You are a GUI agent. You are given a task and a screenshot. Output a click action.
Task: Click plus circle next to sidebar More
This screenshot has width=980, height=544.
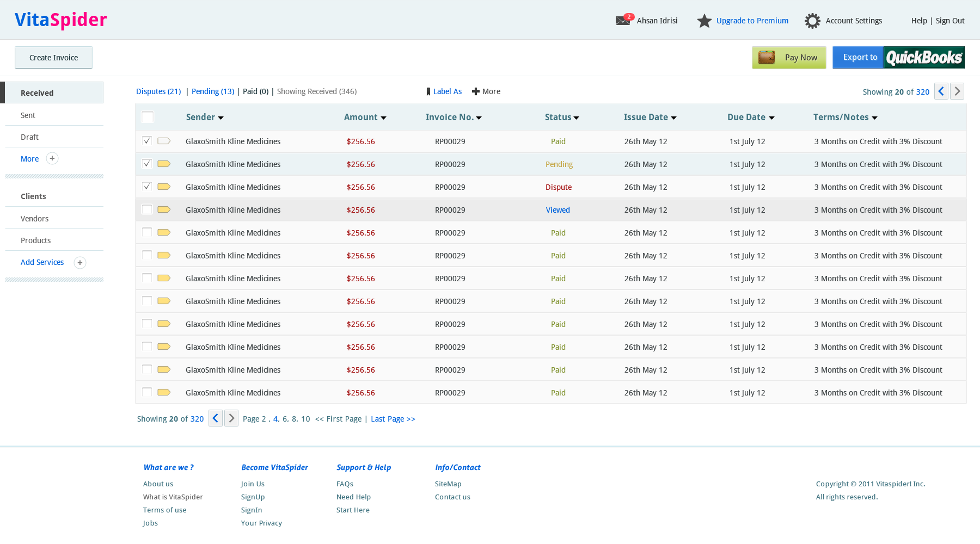coord(52,158)
